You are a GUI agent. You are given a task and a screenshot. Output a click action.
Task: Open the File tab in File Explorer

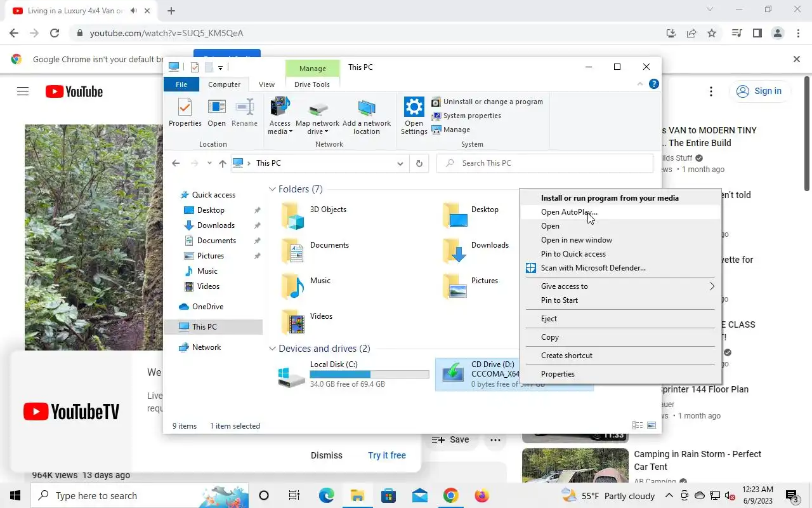pos(181,84)
